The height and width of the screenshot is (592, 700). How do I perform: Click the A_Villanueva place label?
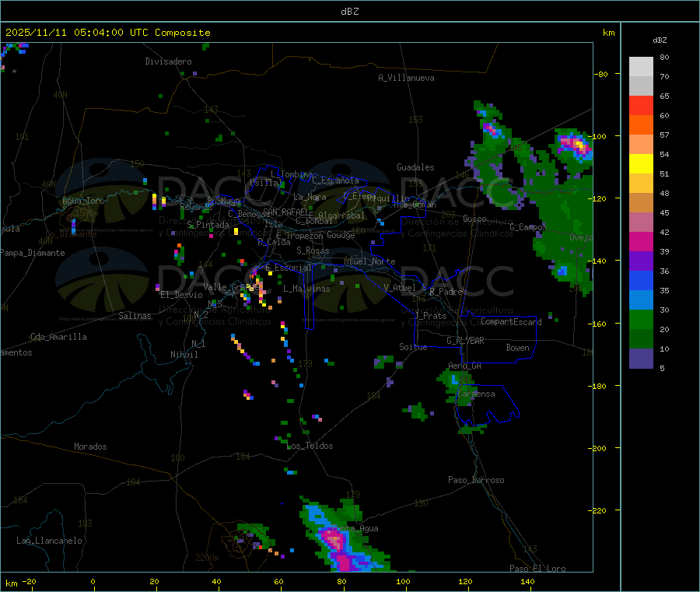tap(406, 78)
